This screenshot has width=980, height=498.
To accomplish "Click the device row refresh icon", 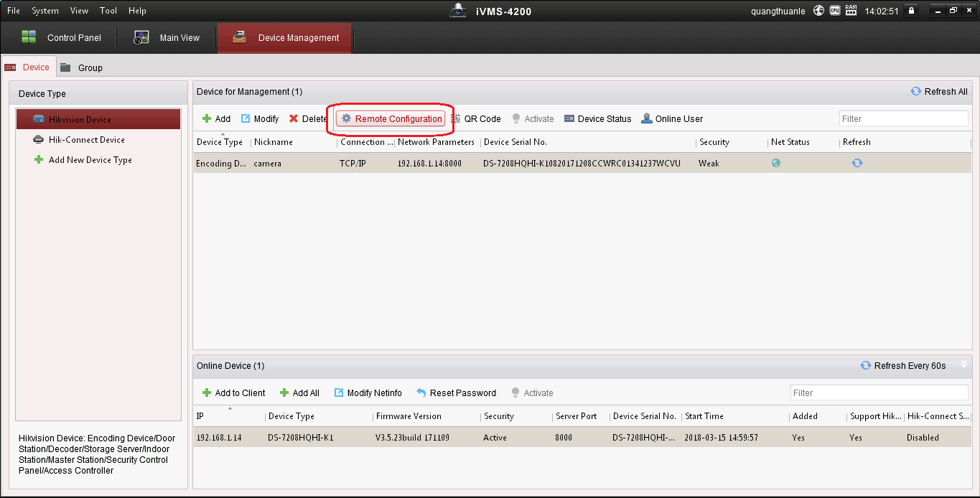I will click(x=857, y=163).
